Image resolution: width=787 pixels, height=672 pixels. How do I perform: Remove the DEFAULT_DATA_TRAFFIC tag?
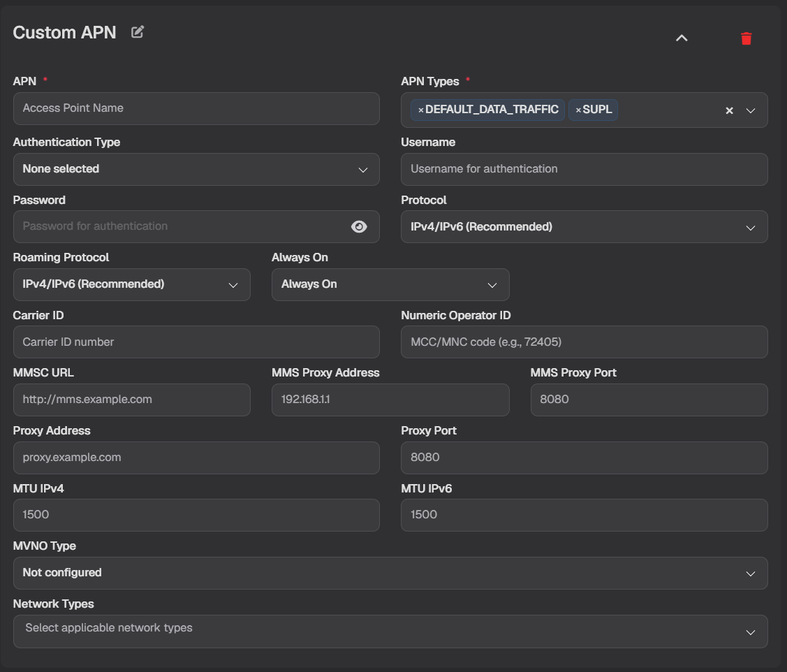[421, 110]
